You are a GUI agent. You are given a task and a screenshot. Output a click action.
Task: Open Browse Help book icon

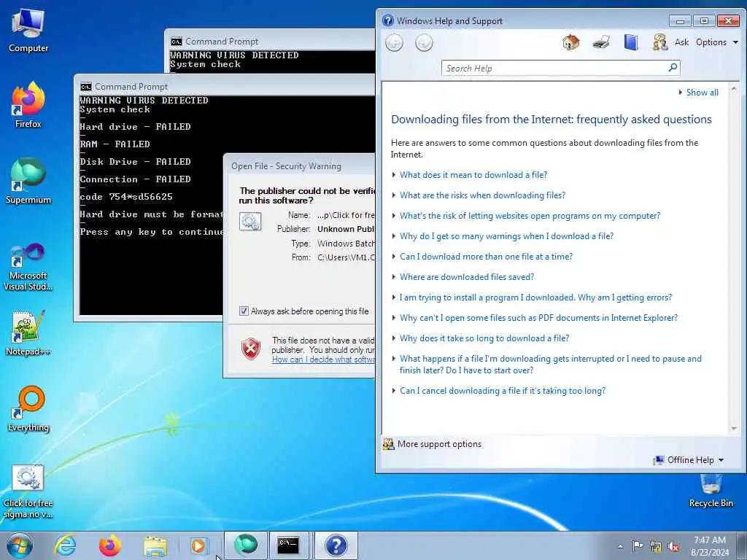[x=631, y=42]
